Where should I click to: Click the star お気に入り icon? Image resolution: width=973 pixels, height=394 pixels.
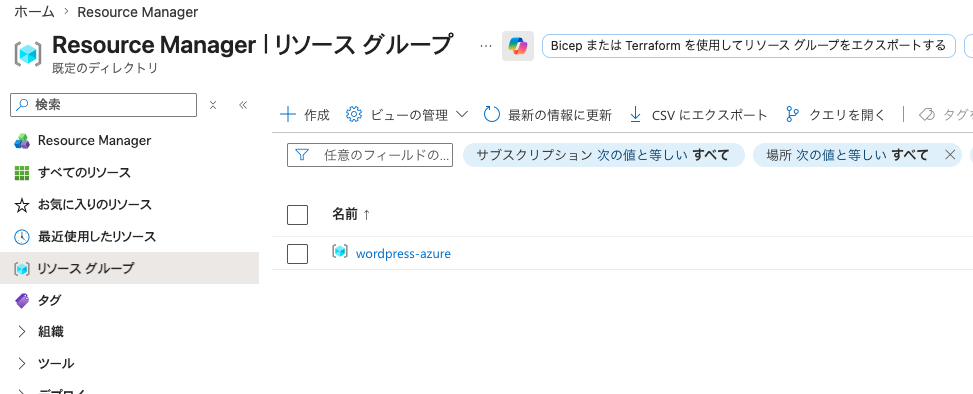click(x=22, y=205)
